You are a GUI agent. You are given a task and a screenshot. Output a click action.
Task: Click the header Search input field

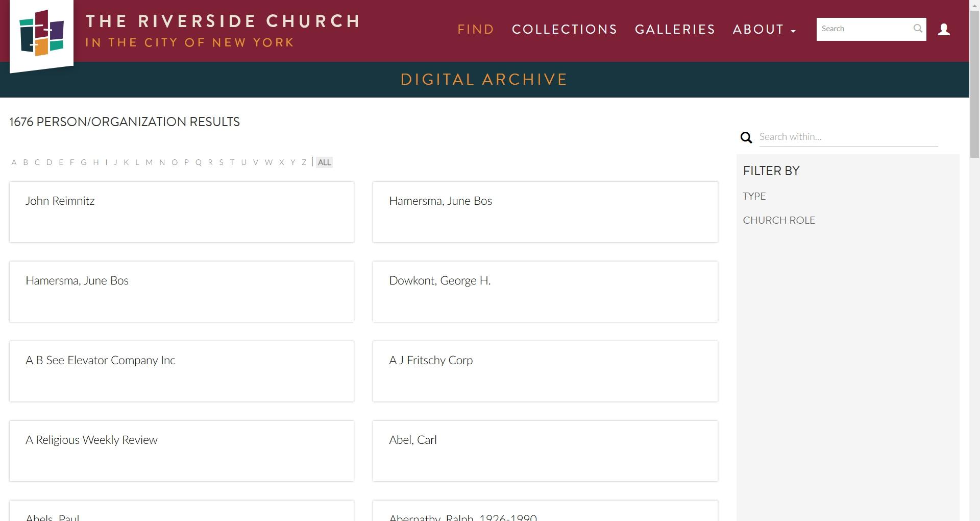(864, 29)
